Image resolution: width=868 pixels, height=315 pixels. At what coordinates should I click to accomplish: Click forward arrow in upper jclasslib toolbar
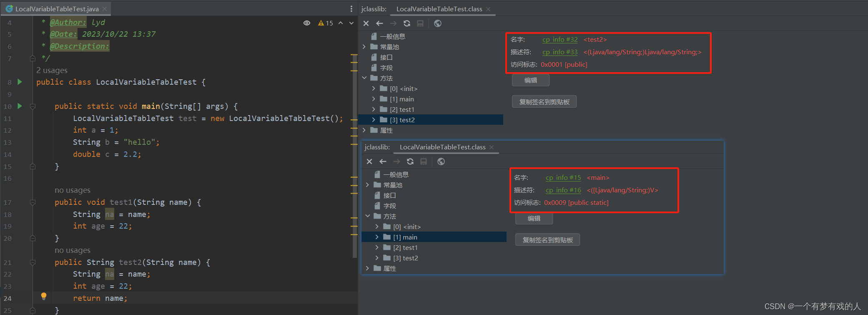tap(393, 23)
